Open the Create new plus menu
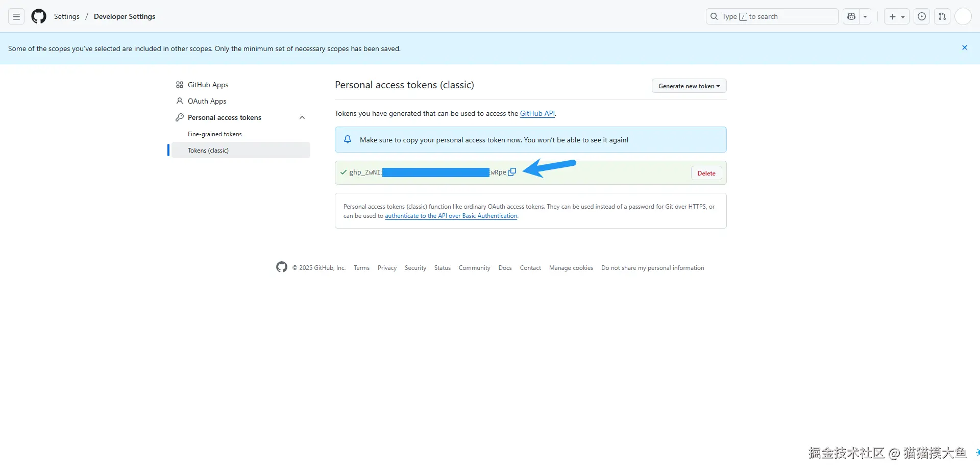Viewport: 980px width, 473px height. click(x=896, y=17)
